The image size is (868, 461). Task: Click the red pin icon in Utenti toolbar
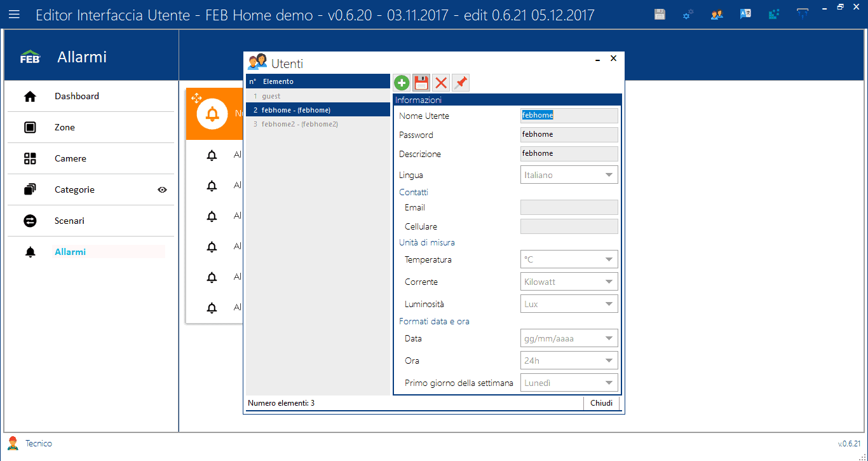(461, 83)
